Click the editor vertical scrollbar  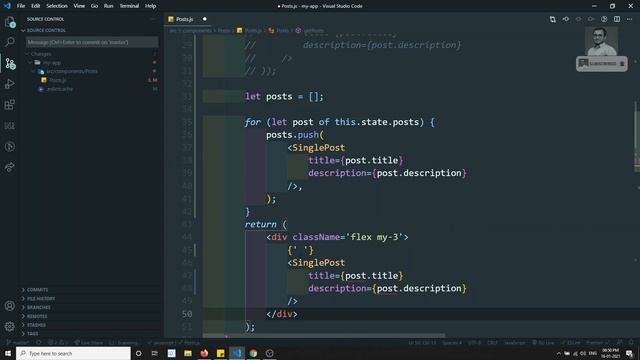tap(637, 137)
